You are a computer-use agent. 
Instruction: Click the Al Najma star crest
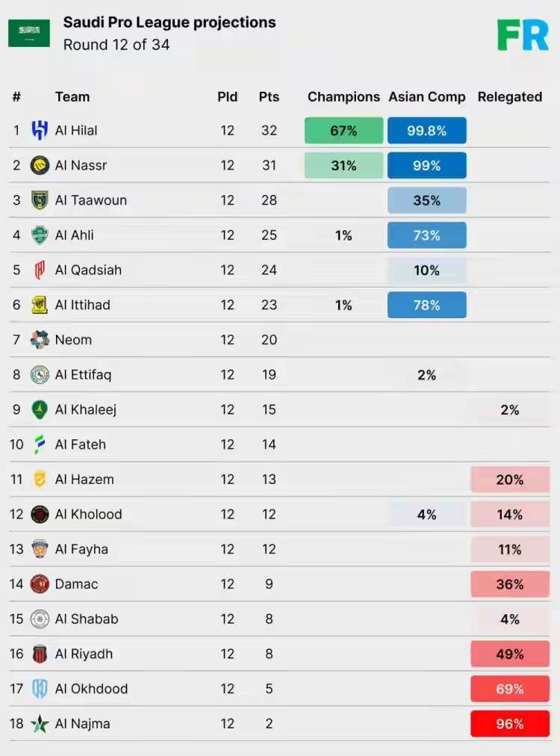pos(40,724)
